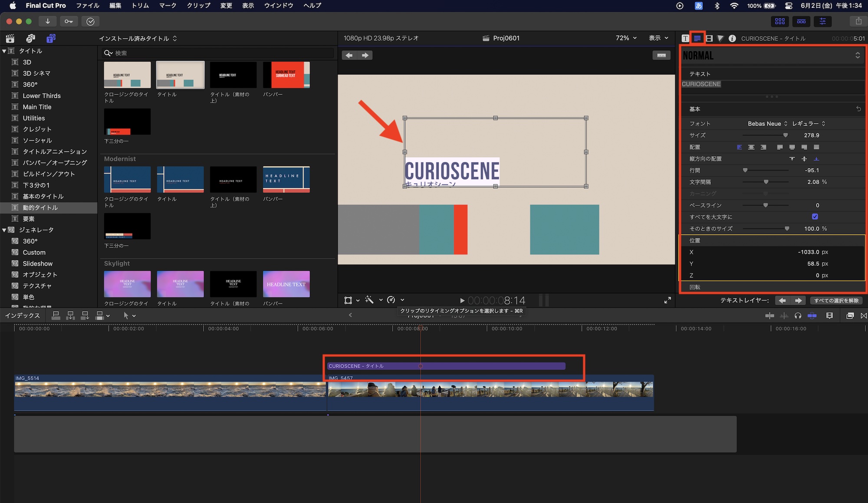Collapse the Titles tree section

(x=4, y=51)
